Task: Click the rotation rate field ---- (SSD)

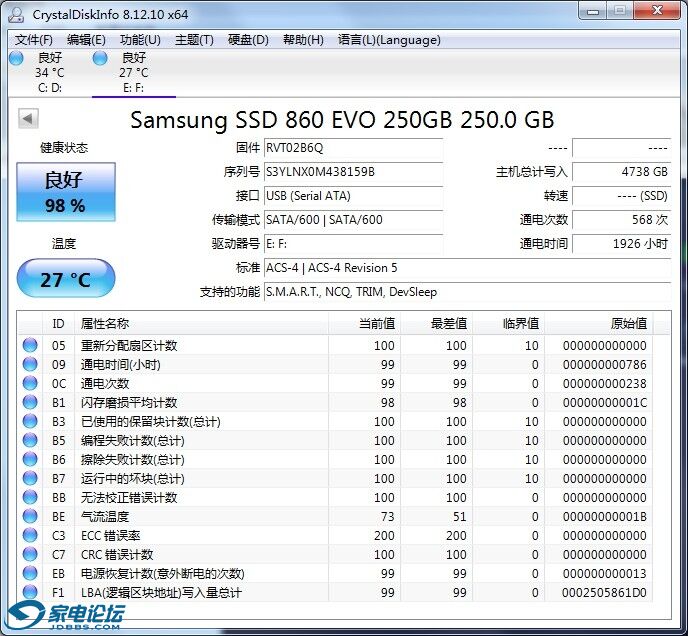Action: pos(622,196)
